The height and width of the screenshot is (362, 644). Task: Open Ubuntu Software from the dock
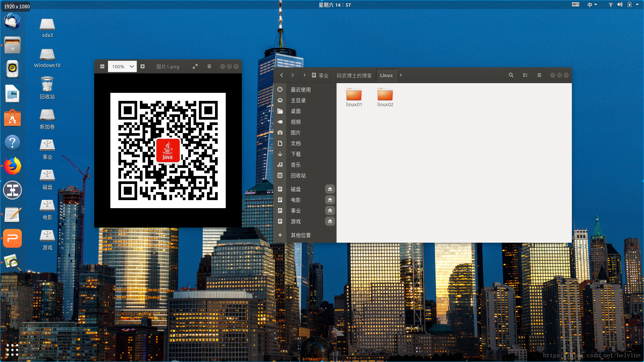click(12, 118)
